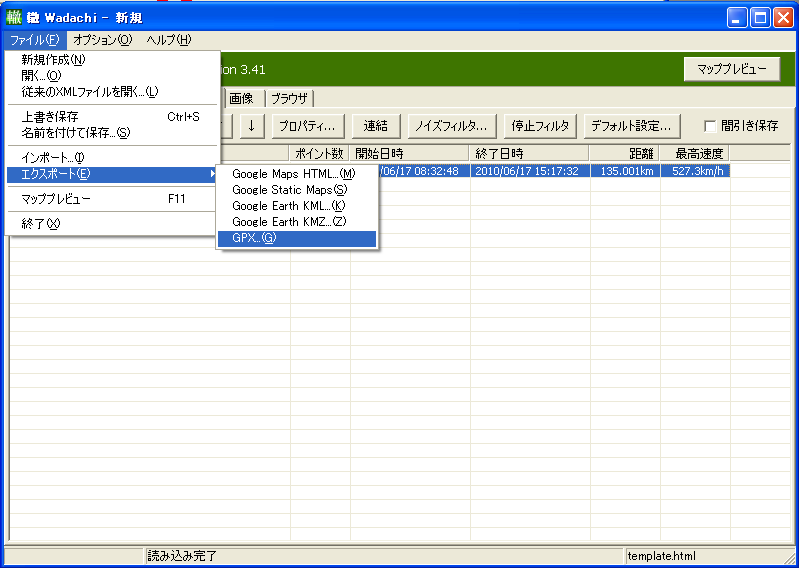This screenshot has height=568, width=799.
Task: Export as Google Earth KMZ...(Z)
Action: click(297, 222)
